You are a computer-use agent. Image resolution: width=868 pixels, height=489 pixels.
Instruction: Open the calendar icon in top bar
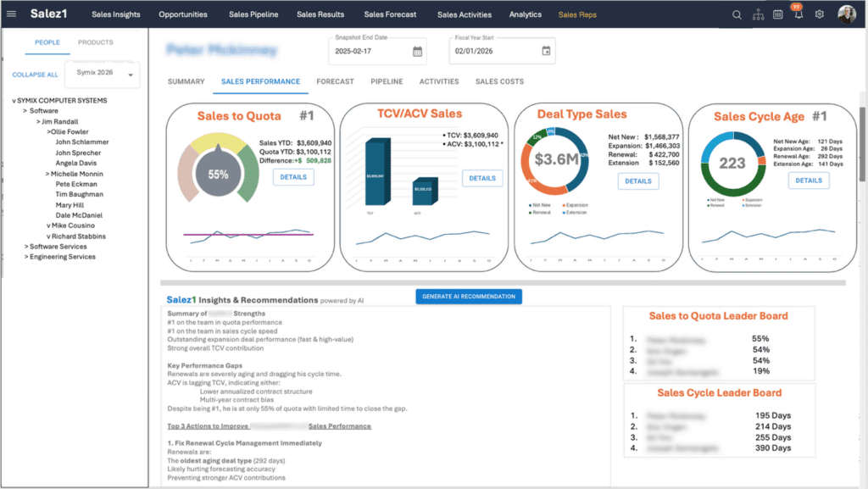coord(778,14)
